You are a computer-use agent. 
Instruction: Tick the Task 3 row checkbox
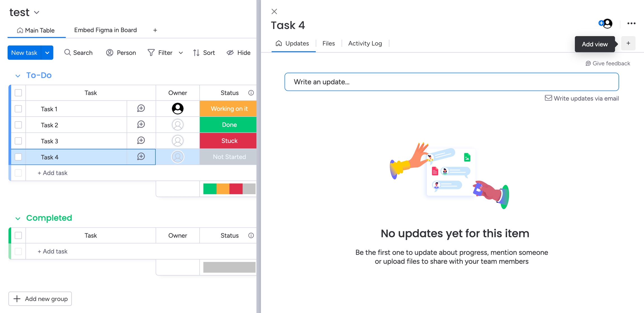point(18,141)
